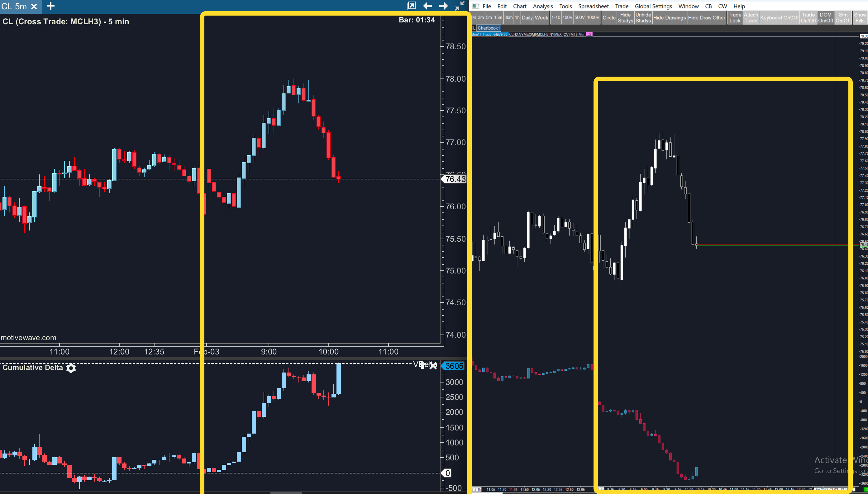Click the CLH3.NYMEX chart header text
This screenshot has height=494, width=868.
pyautogui.click(x=546, y=34)
